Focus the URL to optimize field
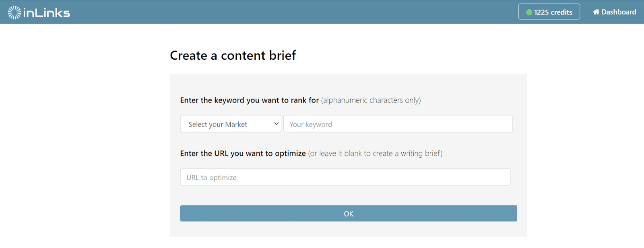 click(345, 177)
